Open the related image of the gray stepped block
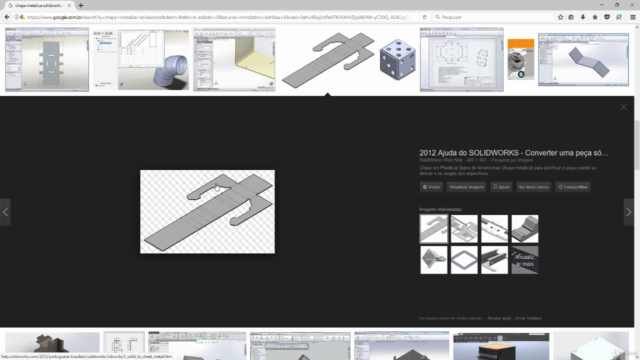 pos(525,229)
